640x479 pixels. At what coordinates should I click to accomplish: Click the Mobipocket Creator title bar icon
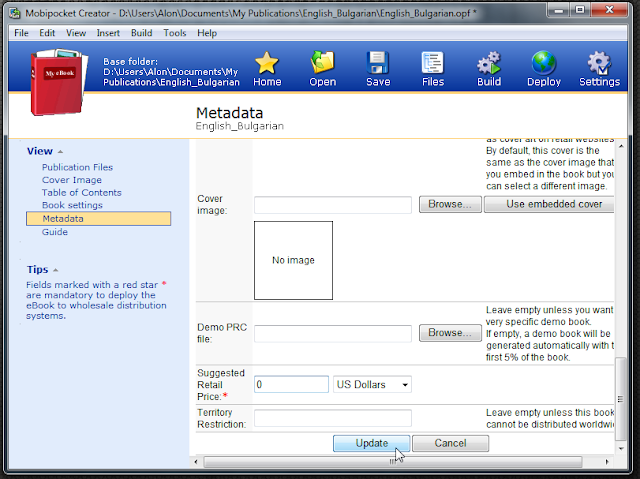tap(15, 13)
